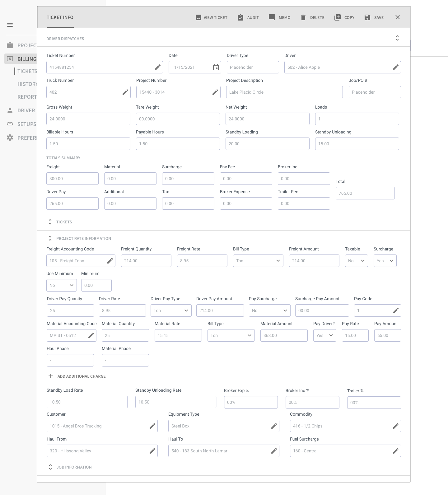Image resolution: width=448 pixels, height=495 pixels.
Task: Open Tickets in sidebar
Action: (x=27, y=71)
